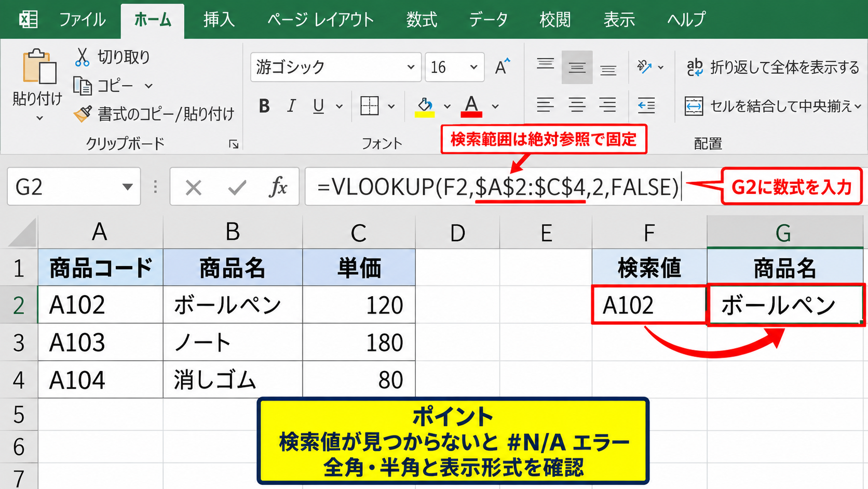The image size is (868, 489).
Task: Expand the Paste options arrow below 貼り付け
Action: click(x=39, y=118)
